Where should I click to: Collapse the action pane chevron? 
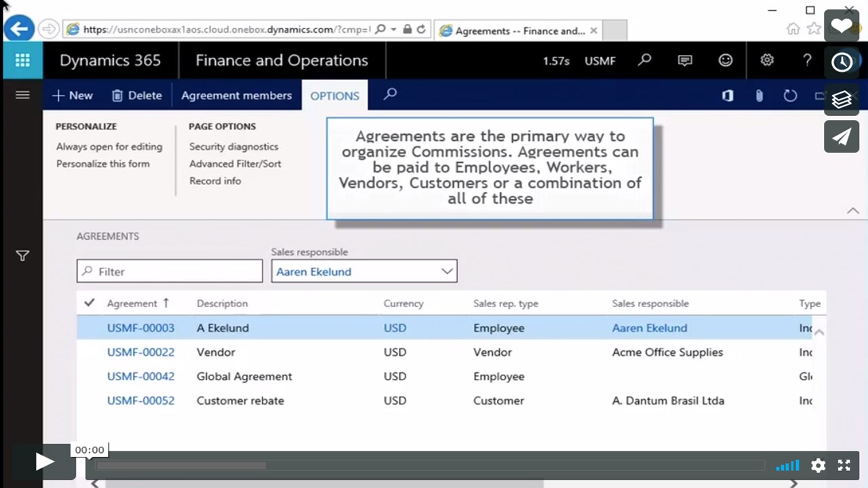tap(853, 211)
